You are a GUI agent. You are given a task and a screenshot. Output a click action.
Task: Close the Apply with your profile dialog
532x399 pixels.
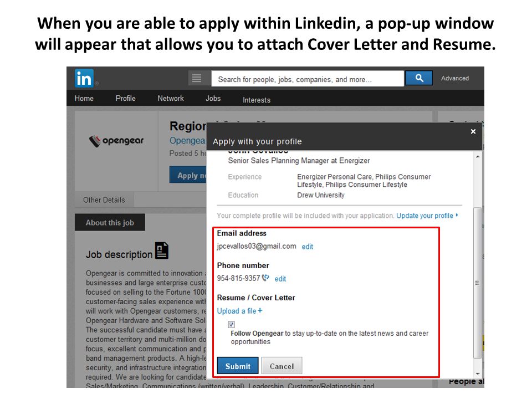coord(473,131)
